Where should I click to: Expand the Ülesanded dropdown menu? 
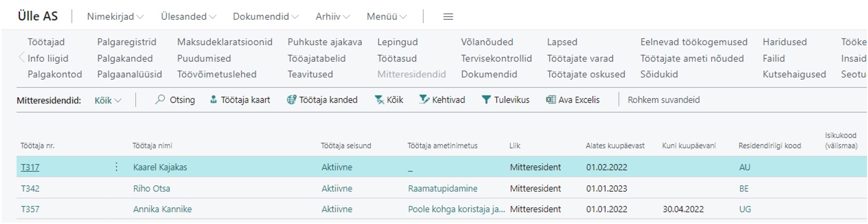pos(188,17)
